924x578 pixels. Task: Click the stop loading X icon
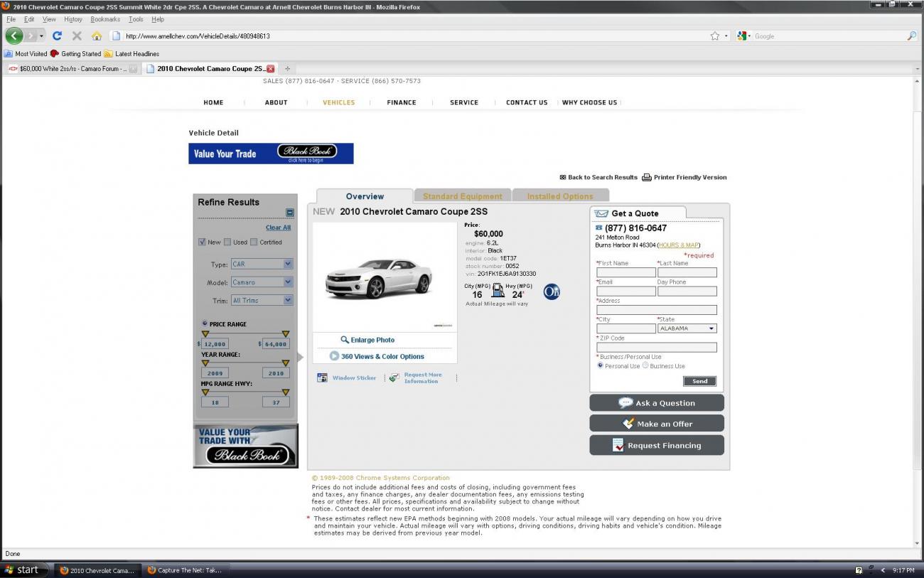(77, 36)
